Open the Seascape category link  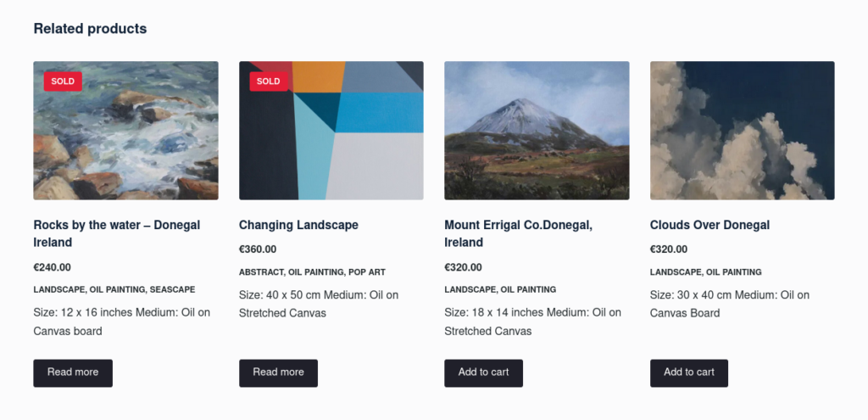click(172, 289)
